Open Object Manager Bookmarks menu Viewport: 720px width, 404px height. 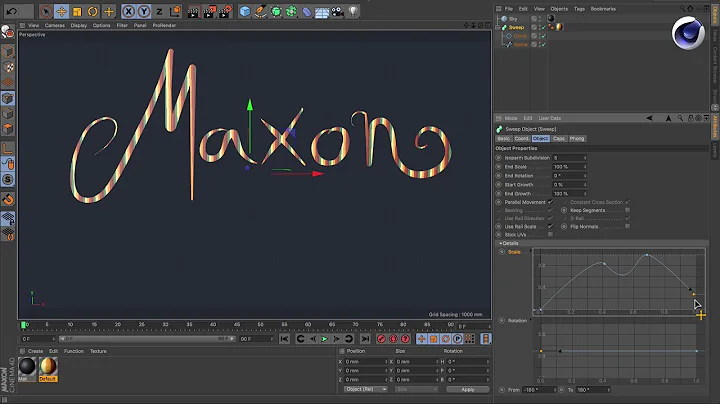(603, 9)
